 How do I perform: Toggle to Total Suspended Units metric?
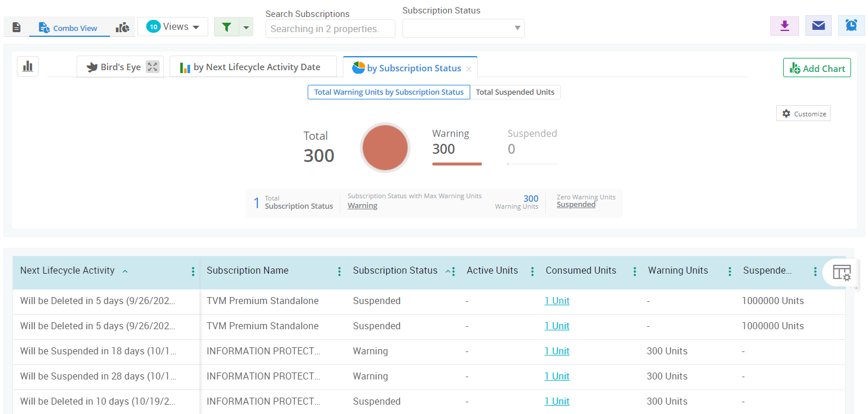tap(515, 92)
